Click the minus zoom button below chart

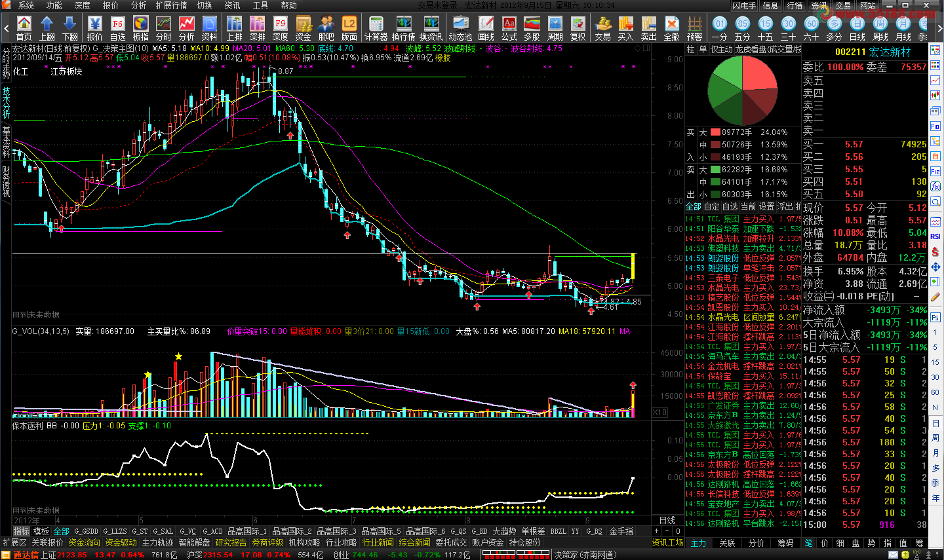coord(668,531)
